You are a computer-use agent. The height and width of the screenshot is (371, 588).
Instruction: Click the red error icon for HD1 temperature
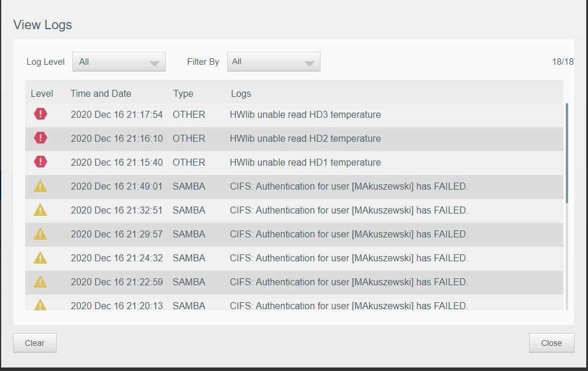40,162
